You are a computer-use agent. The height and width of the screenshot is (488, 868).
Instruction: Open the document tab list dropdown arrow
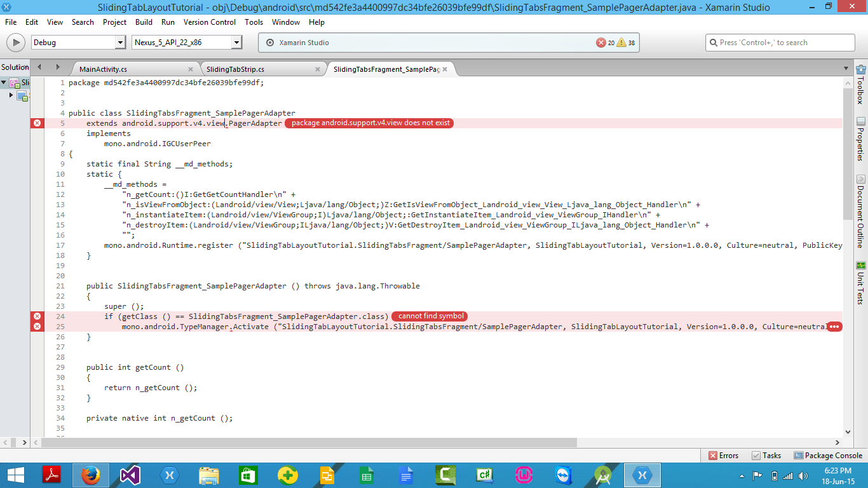(x=846, y=69)
